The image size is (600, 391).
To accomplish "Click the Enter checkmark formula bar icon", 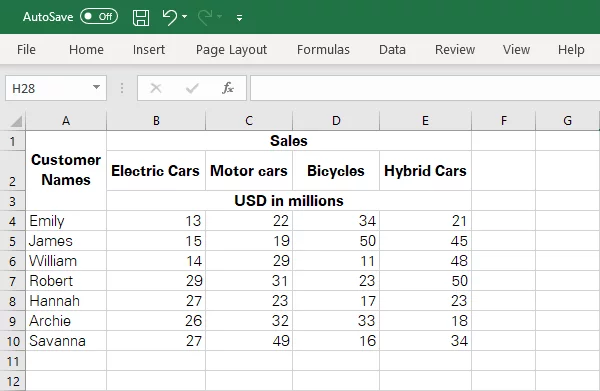I will tap(192, 88).
